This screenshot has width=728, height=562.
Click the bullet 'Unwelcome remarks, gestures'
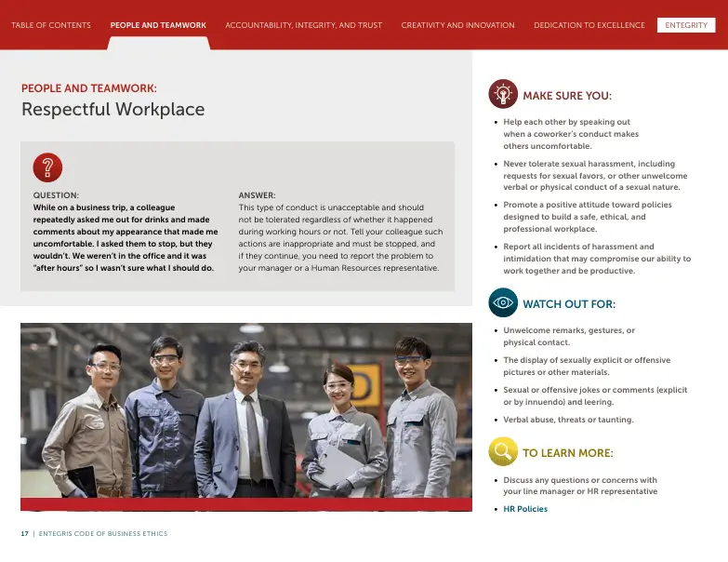tap(569, 336)
